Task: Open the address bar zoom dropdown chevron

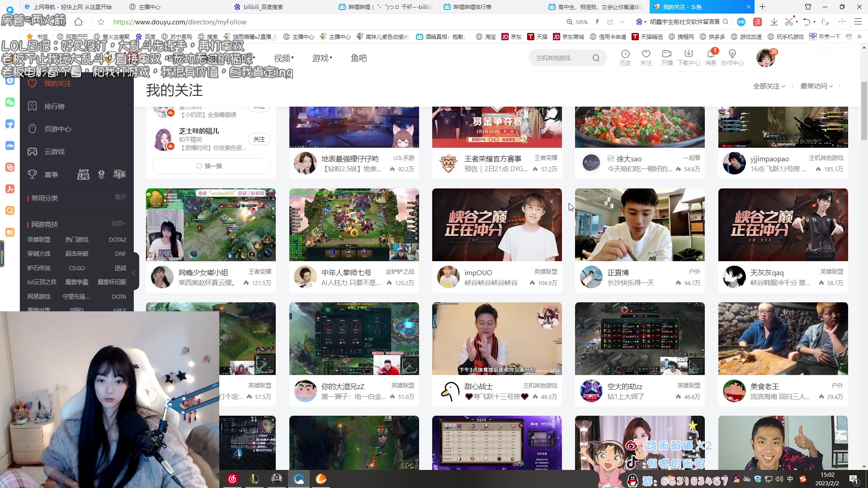Action: (x=622, y=22)
